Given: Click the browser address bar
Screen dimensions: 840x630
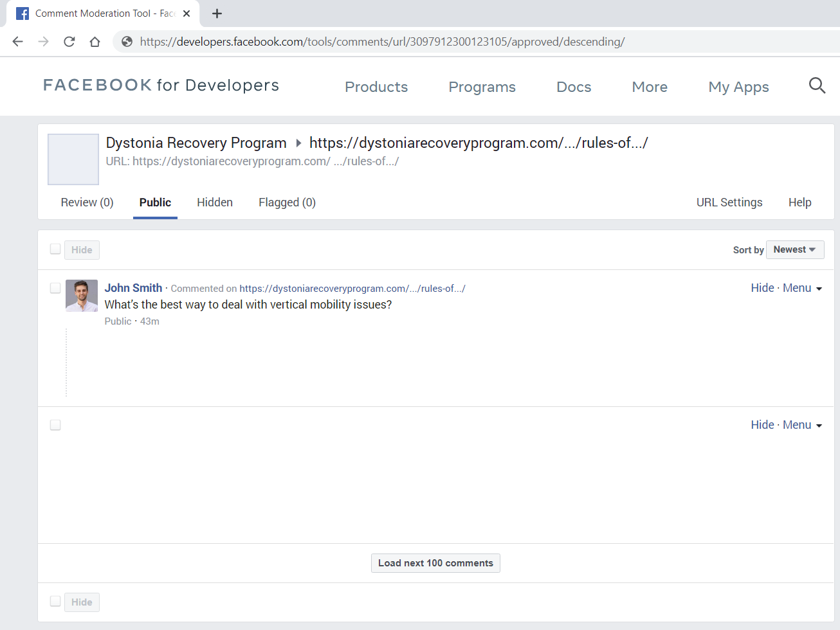Looking at the screenshot, I should [x=476, y=42].
